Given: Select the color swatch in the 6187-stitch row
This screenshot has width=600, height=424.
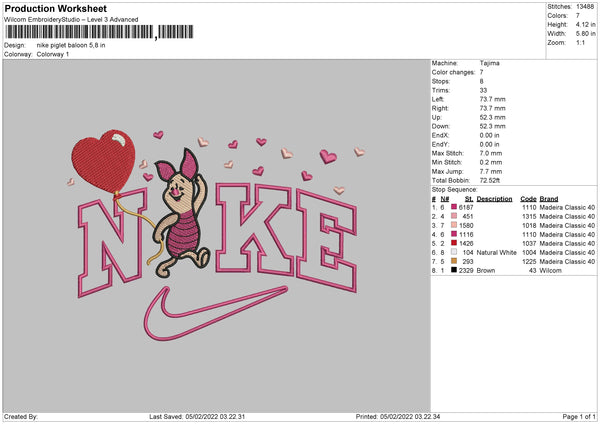Looking at the screenshot, I should (454, 207).
